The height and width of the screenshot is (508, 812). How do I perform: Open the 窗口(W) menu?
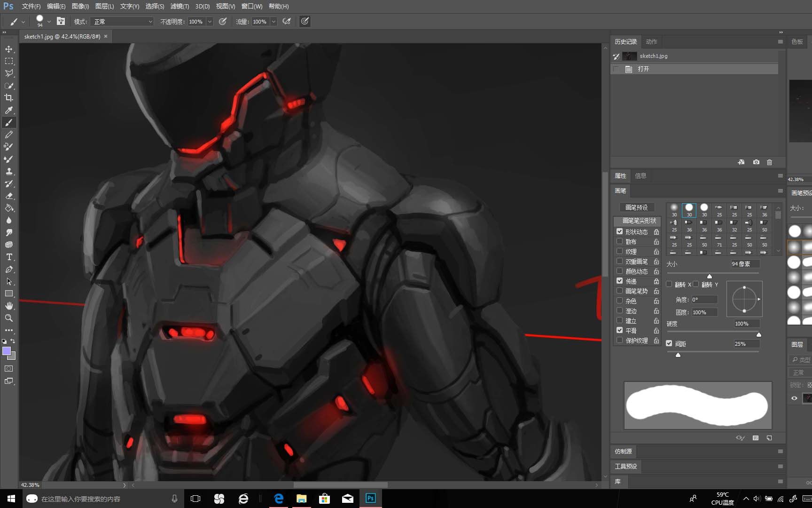252,6
